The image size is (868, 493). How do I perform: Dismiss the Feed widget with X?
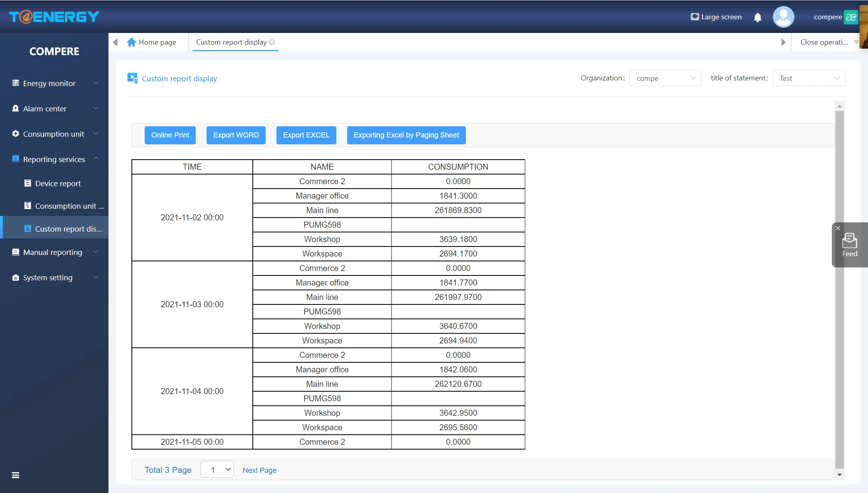tap(838, 228)
